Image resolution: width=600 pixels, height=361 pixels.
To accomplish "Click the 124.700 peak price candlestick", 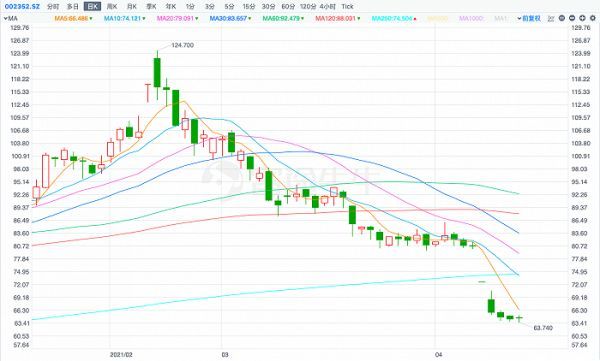I will [x=157, y=72].
